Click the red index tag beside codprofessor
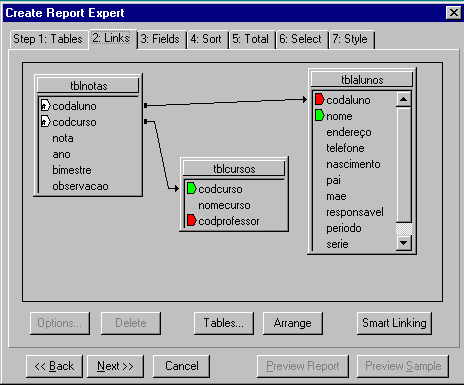464x385 pixels. coord(191,220)
